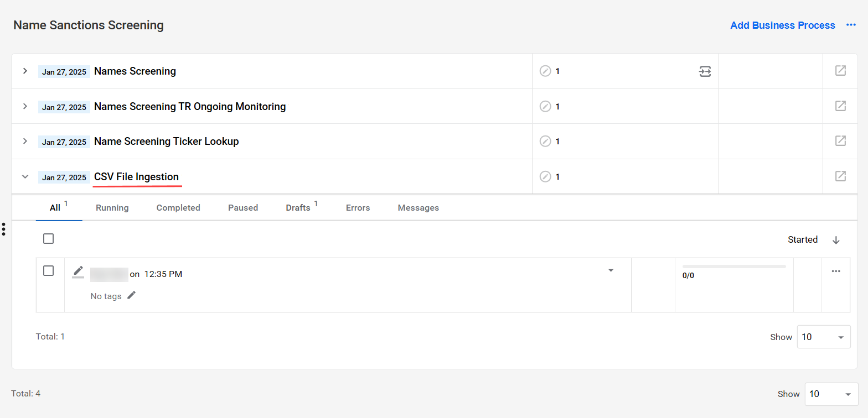868x418 pixels.
Task: Open the bottom Show 10 page-size dropdown
Action: pyautogui.click(x=831, y=394)
